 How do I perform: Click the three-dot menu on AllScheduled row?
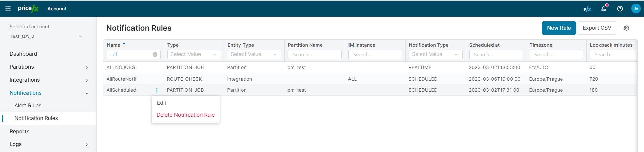[x=157, y=90]
